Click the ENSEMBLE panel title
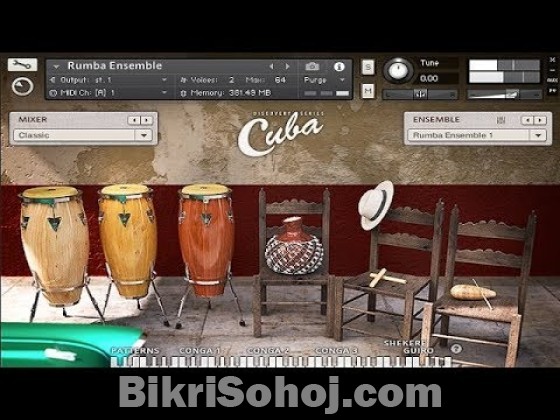This screenshot has height=420, width=560. pyautogui.click(x=436, y=120)
